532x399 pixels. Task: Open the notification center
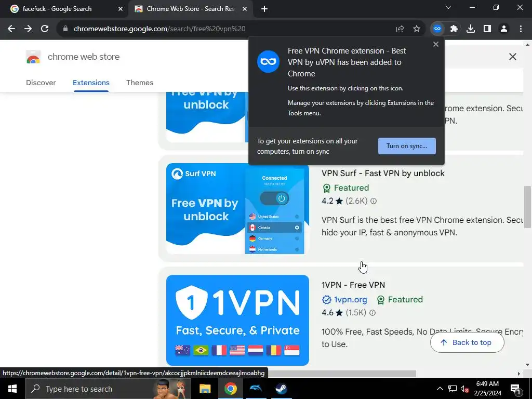pos(516,389)
